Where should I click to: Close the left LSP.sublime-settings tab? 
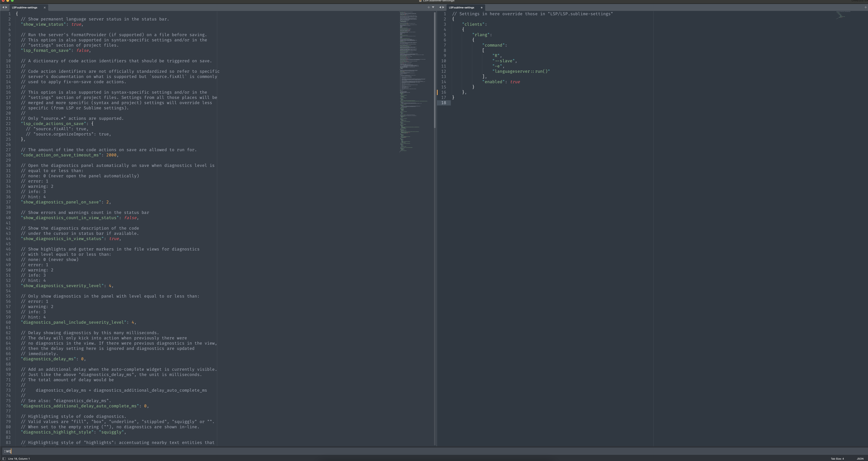tap(45, 8)
